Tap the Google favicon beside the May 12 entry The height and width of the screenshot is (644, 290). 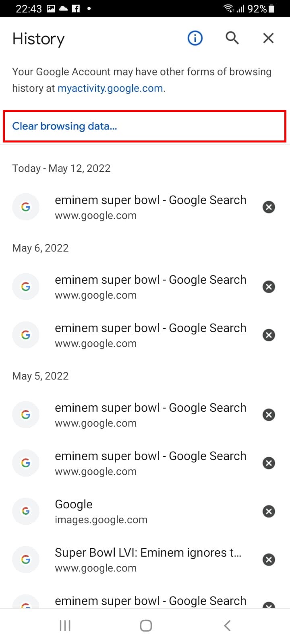(26, 207)
